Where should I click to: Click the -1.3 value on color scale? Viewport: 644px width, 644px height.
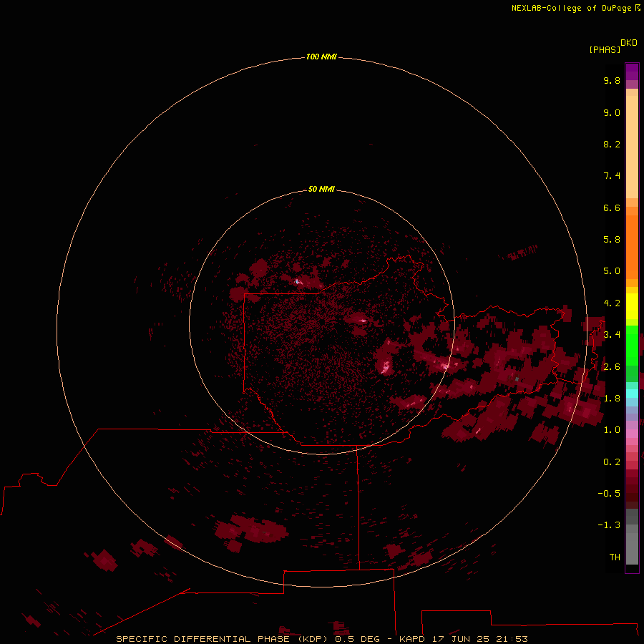[x=609, y=525]
